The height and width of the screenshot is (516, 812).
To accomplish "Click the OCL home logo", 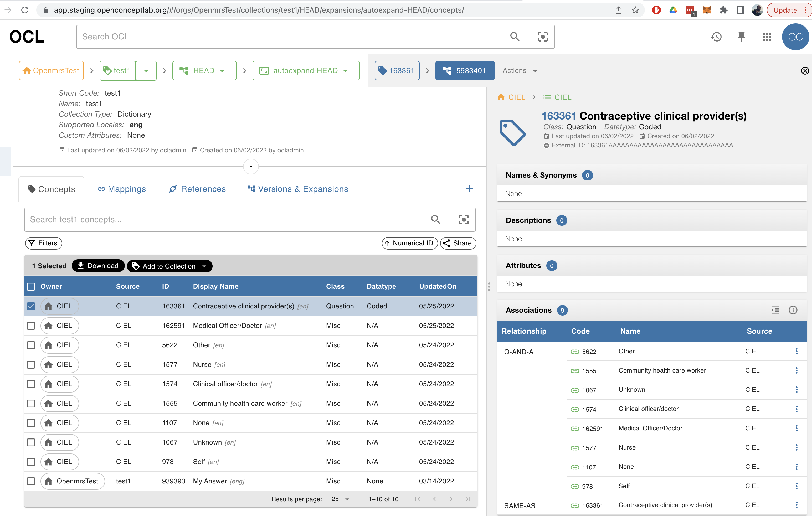I will pos(27,37).
